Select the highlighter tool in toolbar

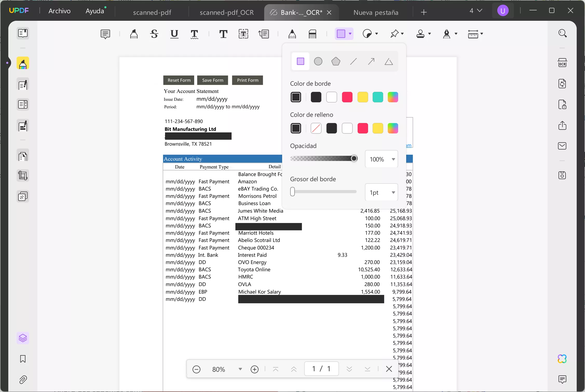click(134, 34)
